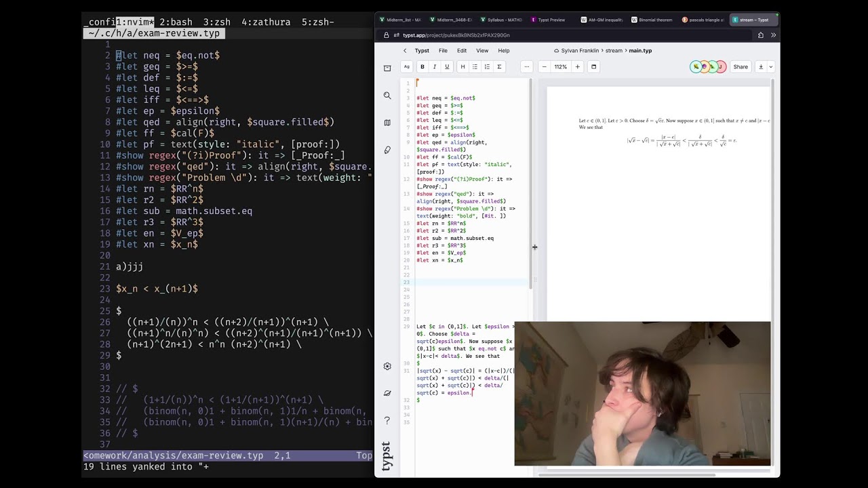The width and height of the screenshot is (868, 488).
Task: Click the browser share icon in address bar
Action: pos(761,35)
